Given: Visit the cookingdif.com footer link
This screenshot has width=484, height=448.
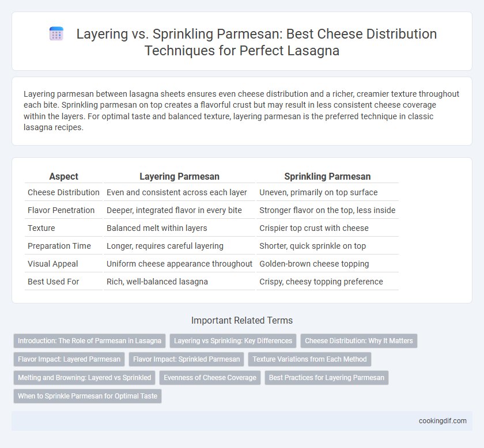Looking at the screenshot, I should point(443,421).
